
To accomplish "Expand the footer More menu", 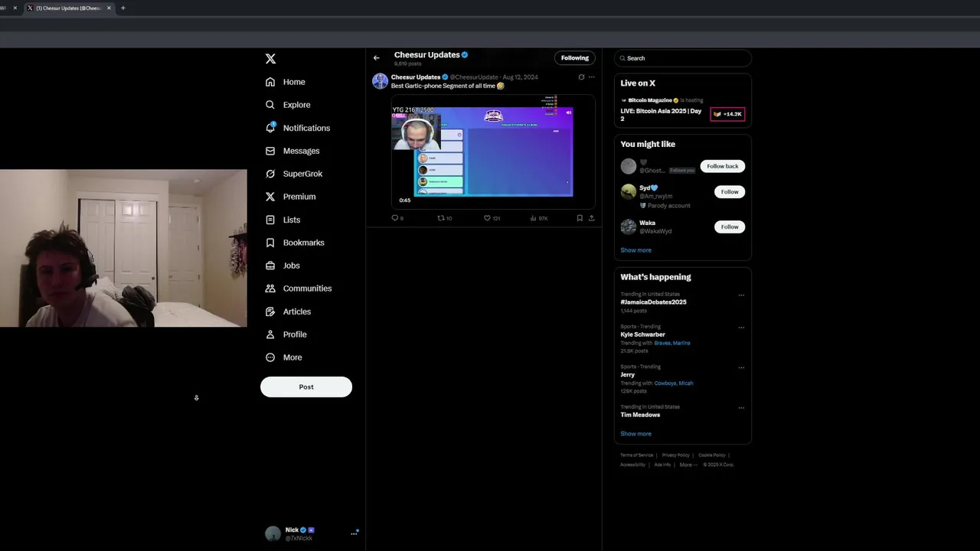I will 687,465.
